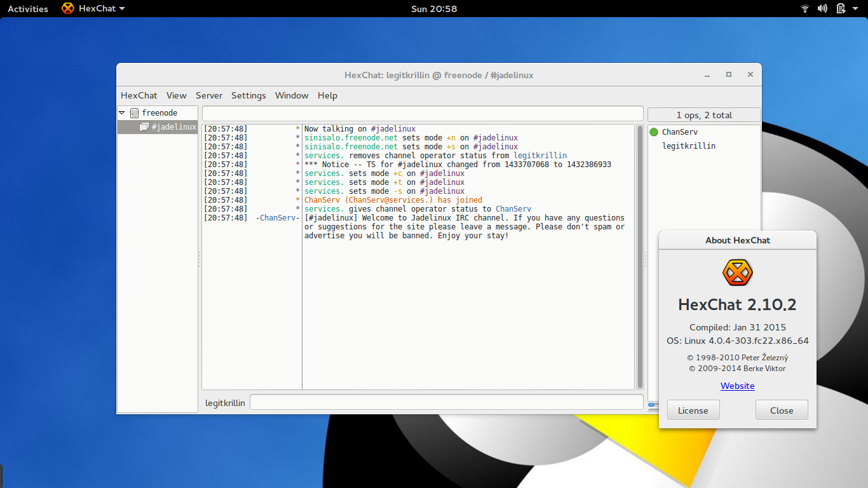Click the chat bubble icon beside #jadelinux
Screen dimensions: 868x488
[144, 127]
